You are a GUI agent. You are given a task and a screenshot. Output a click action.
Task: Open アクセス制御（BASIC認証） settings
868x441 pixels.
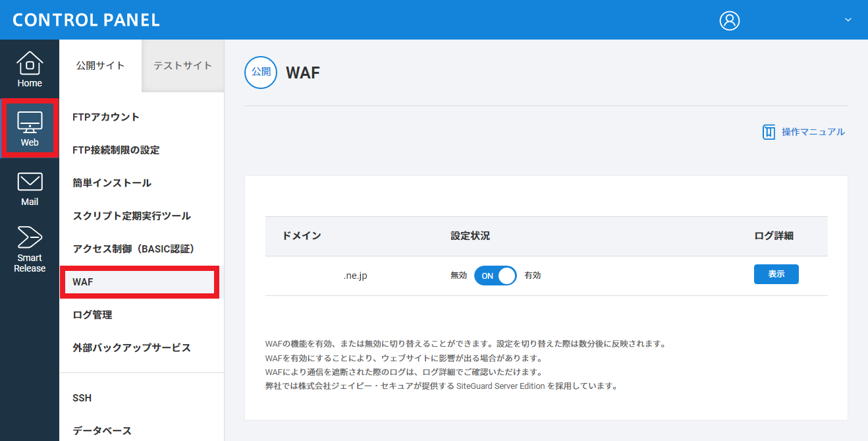pos(134,249)
